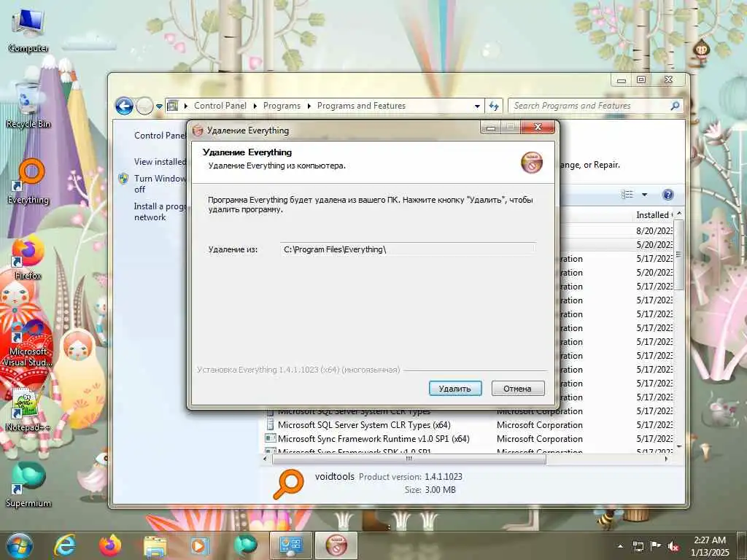Click Control Panel in the breadcrumb
The width and height of the screenshot is (747, 560).
(220, 106)
